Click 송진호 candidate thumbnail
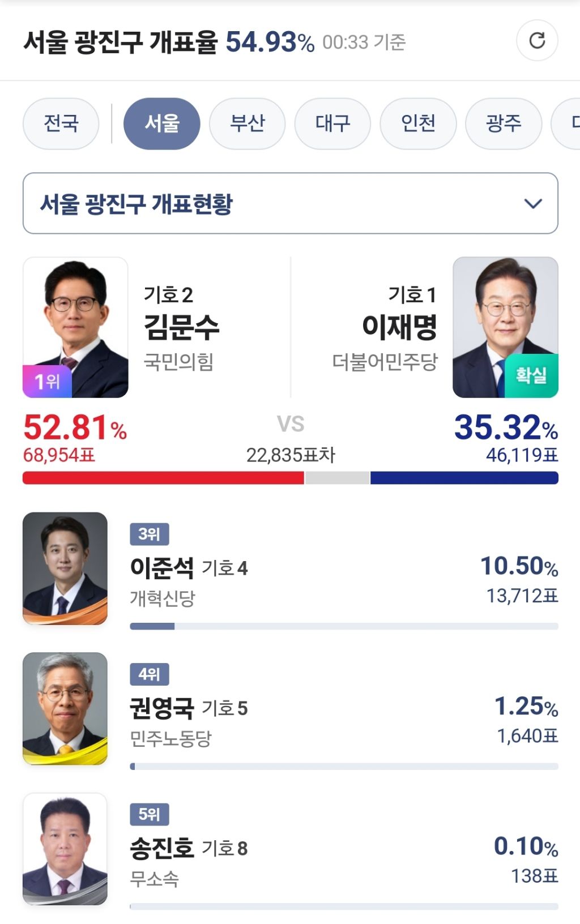 65,849
